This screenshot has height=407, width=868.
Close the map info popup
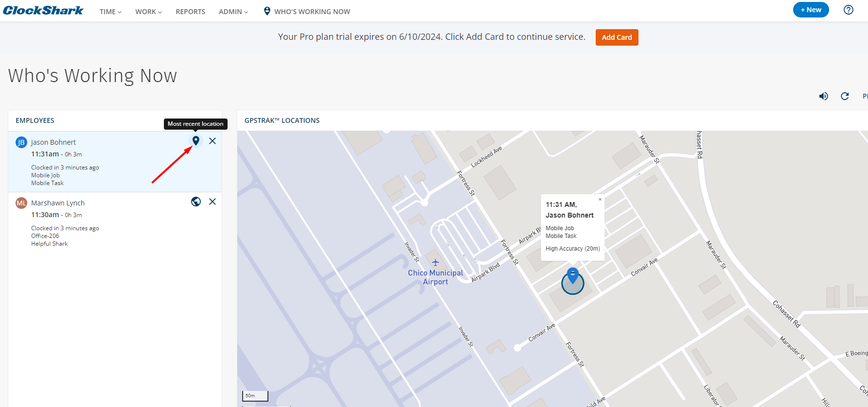[600, 199]
